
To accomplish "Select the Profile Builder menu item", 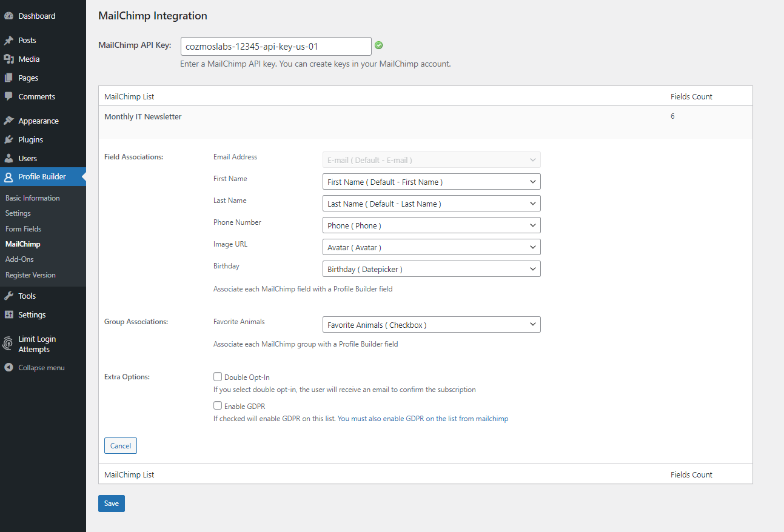I will (43, 177).
